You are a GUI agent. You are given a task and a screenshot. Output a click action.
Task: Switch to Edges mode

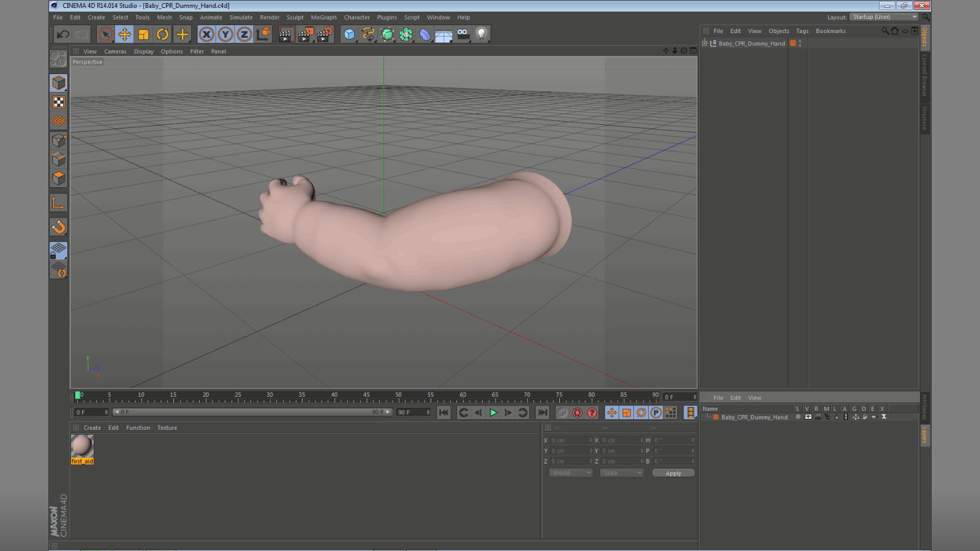pos(58,159)
